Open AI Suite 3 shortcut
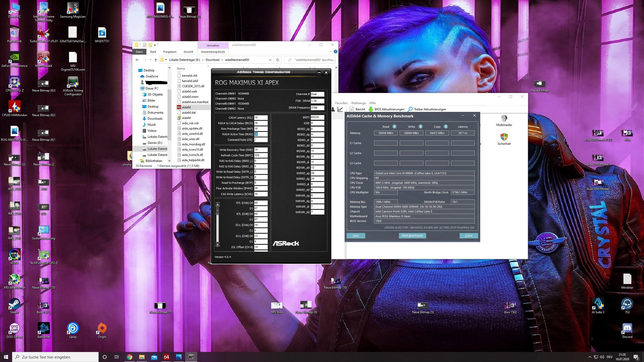The image size is (644, 362). click(x=598, y=306)
